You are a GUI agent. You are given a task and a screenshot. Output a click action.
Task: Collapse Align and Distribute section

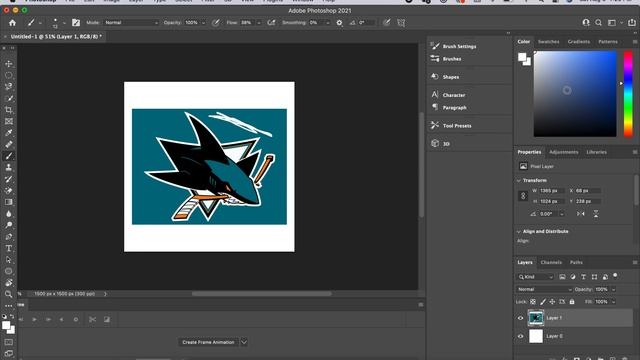519,231
